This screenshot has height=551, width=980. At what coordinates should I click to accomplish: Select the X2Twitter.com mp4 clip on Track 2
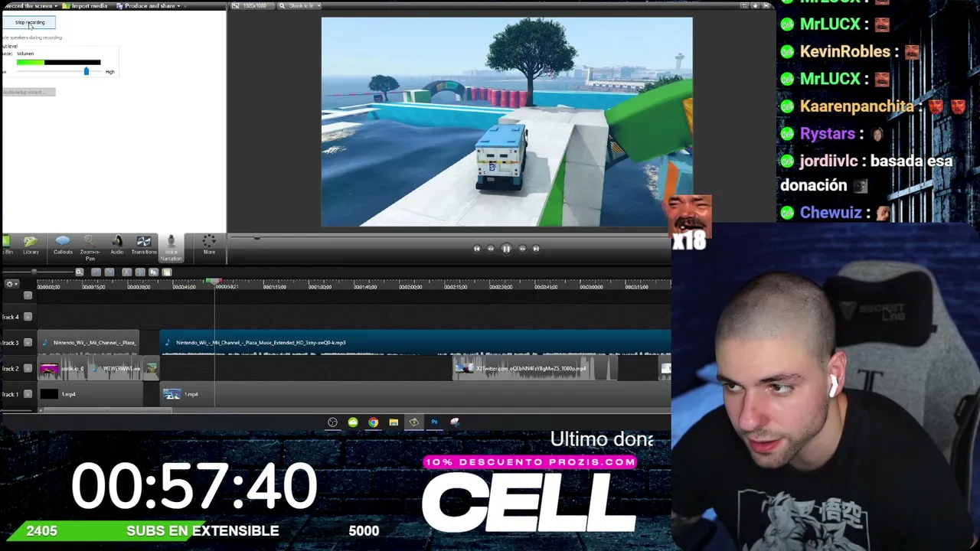point(535,369)
